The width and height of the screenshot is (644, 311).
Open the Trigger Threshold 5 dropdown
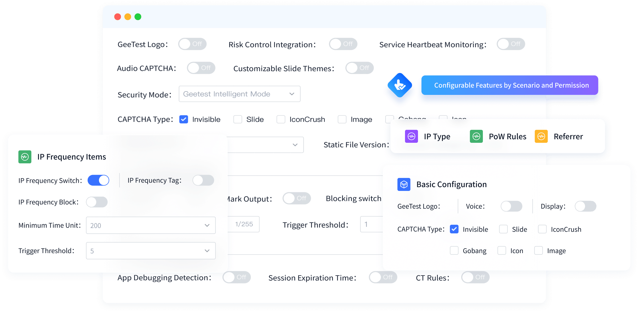coord(151,251)
